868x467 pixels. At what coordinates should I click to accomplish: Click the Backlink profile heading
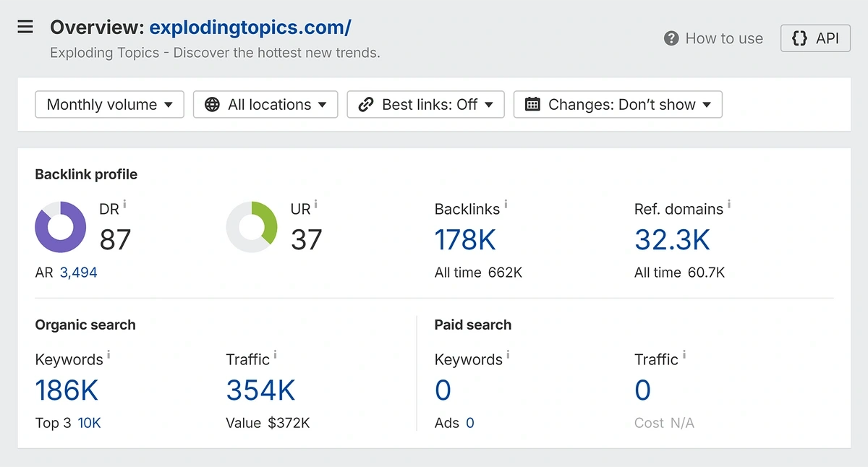pyautogui.click(x=86, y=174)
